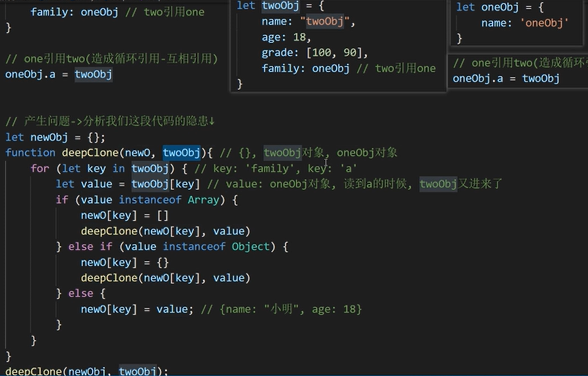Click the comment starting '// value: oneObj对象'
The width and height of the screenshot is (588, 376).
point(354,184)
